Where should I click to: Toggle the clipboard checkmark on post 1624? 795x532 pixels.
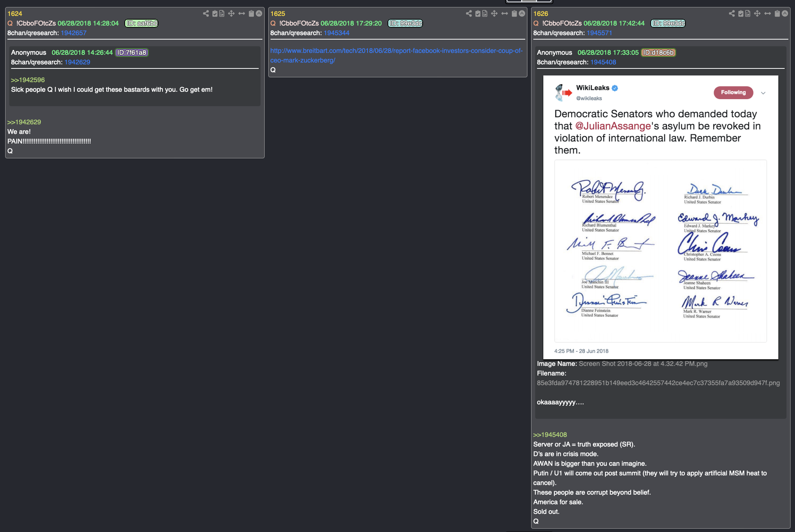point(215,14)
